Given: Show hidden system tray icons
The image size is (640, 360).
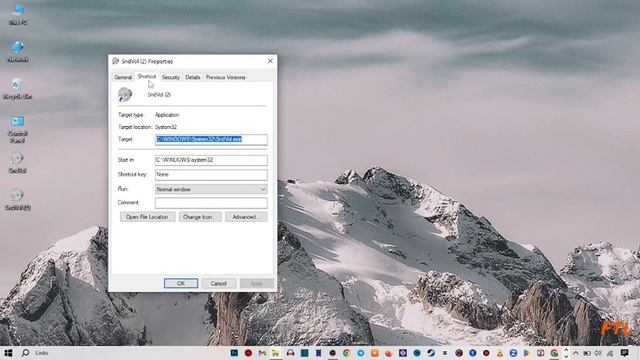Looking at the screenshot, I should point(576,353).
